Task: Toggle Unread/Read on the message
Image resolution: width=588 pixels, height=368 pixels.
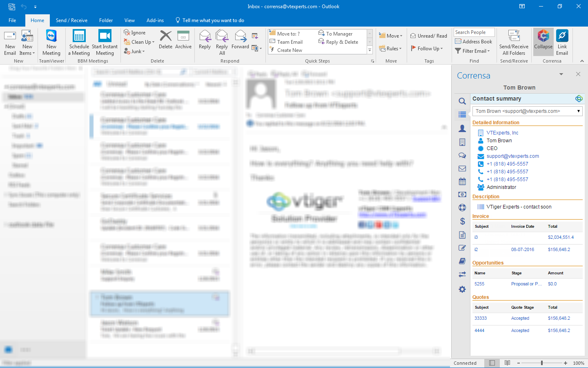Action: (x=429, y=36)
